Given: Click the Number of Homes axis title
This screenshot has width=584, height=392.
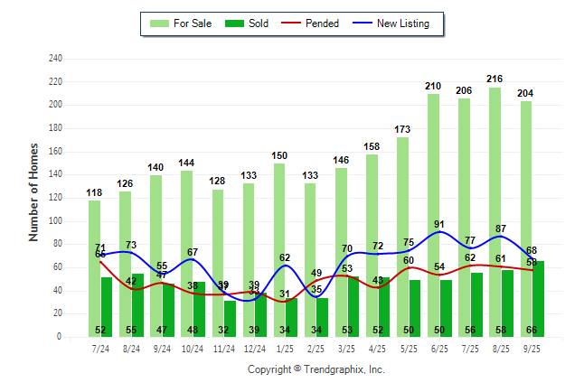Looking at the screenshot, I should [x=33, y=191].
